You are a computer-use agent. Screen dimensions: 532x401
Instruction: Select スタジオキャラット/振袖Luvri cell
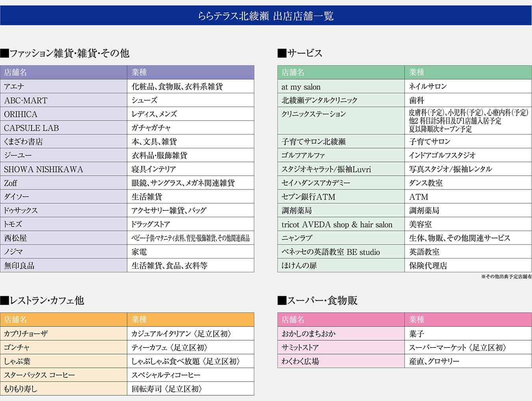(341, 169)
